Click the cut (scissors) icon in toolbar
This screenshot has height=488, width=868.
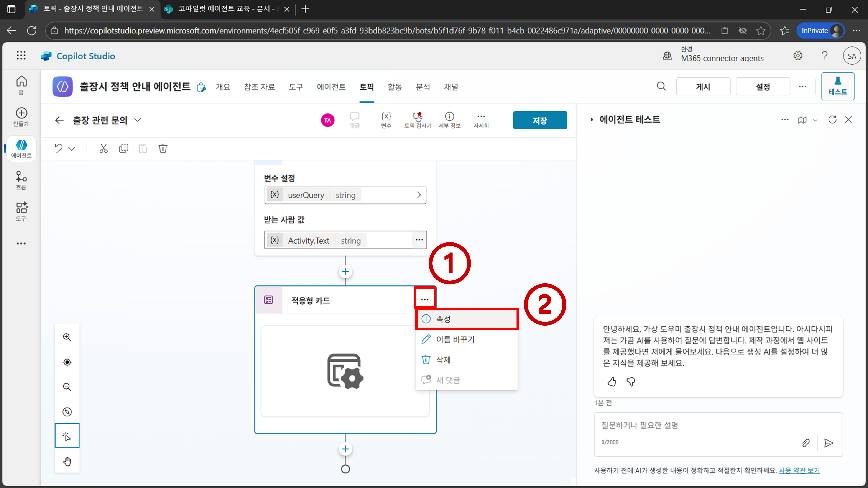(x=104, y=149)
